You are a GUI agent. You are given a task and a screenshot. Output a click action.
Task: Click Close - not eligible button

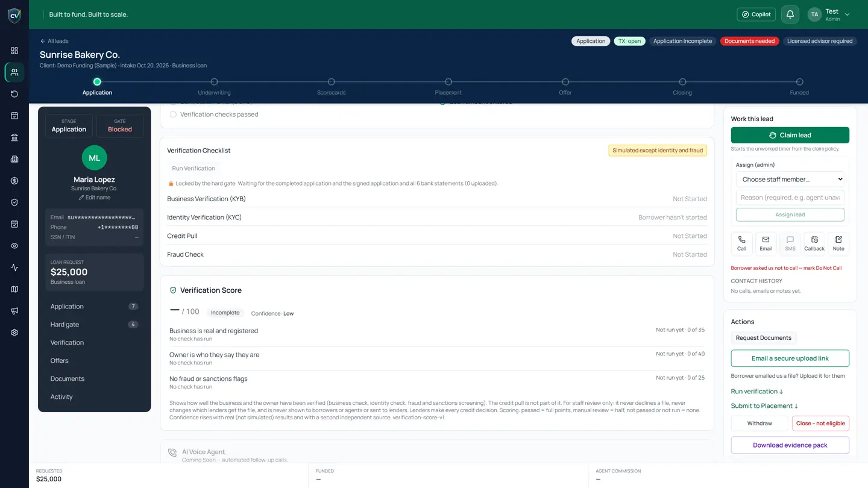point(820,424)
